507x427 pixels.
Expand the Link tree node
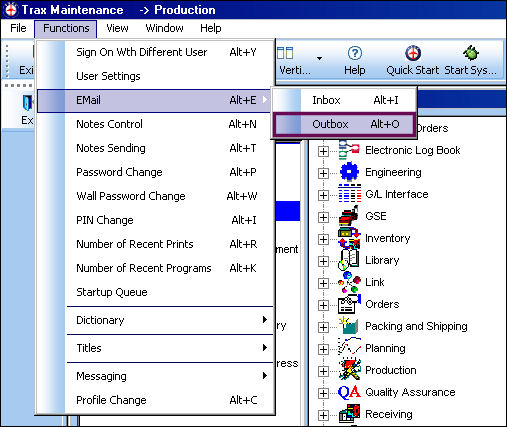pos(323,283)
